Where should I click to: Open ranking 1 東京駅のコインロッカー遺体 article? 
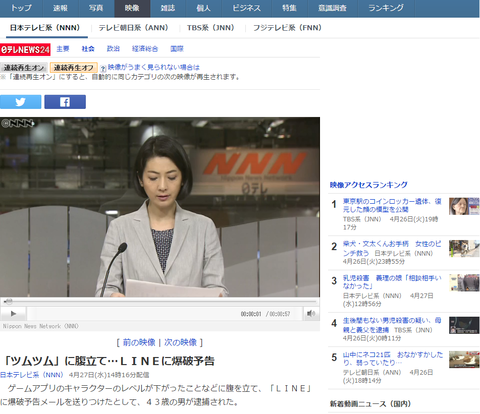click(x=392, y=205)
